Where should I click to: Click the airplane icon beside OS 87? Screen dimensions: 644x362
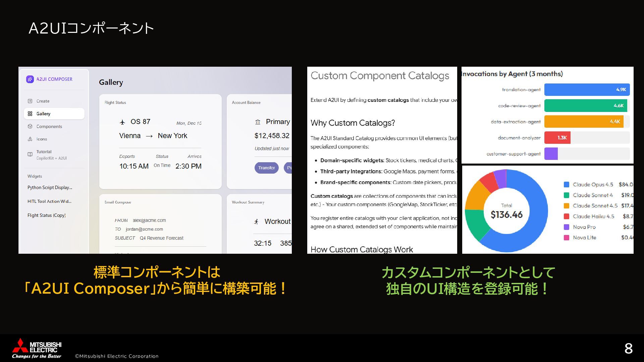click(x=122, y=122)
